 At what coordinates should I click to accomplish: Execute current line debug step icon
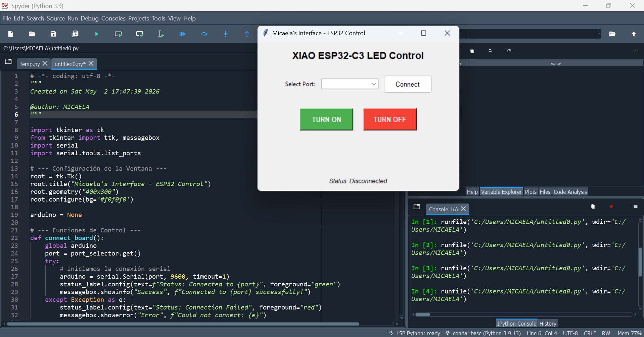204,34
